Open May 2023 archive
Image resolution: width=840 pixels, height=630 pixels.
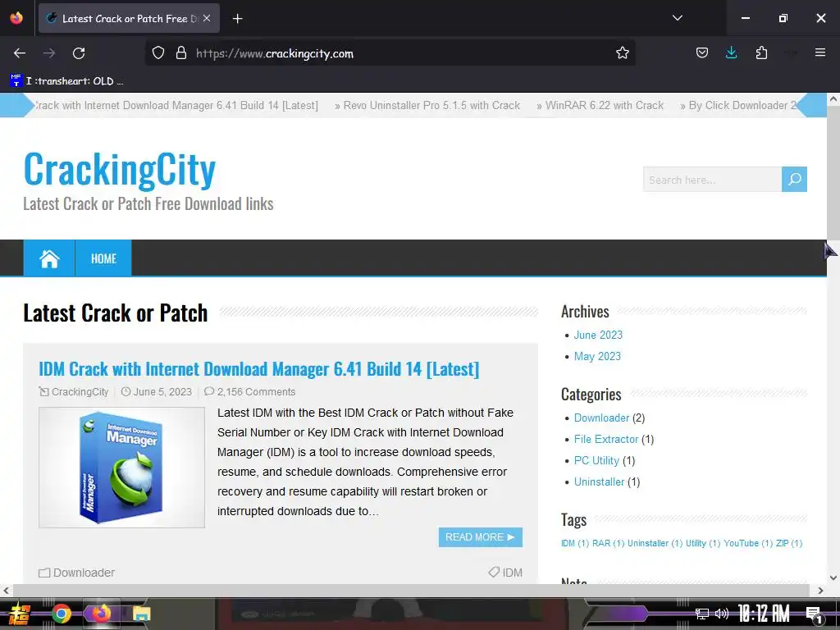point(597,356)
